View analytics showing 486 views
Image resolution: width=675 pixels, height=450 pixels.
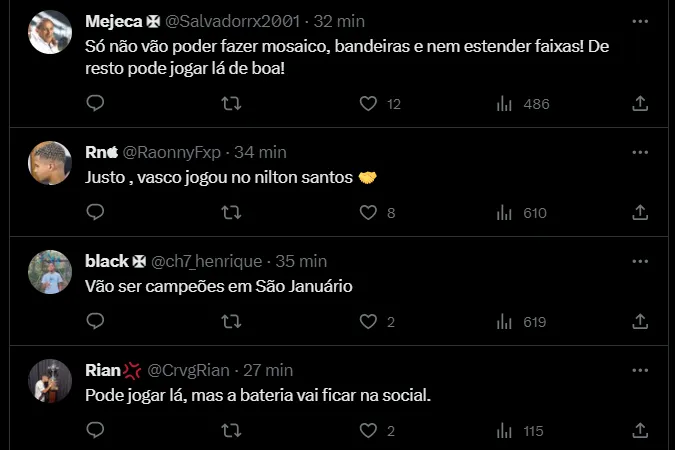tap(523, 103)
